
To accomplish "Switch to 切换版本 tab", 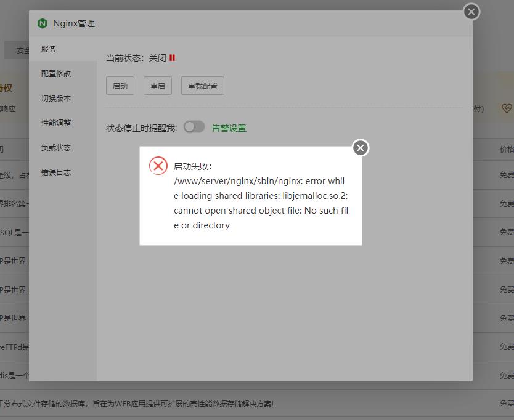I will [63, 99].
